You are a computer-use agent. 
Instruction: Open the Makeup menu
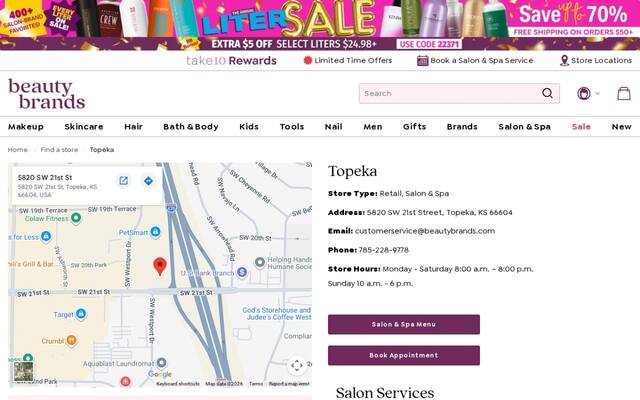(x=26, y=127)
